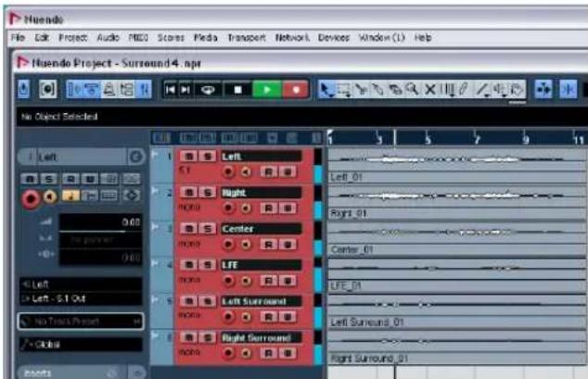Open the Global dropdown in Inspector
Image resolution: width=588 pixels, height=379 pixels.
coord(81,344)
